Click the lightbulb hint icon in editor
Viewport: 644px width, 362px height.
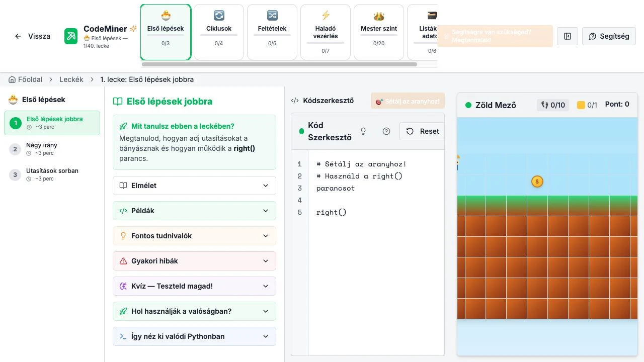[363, 131]
